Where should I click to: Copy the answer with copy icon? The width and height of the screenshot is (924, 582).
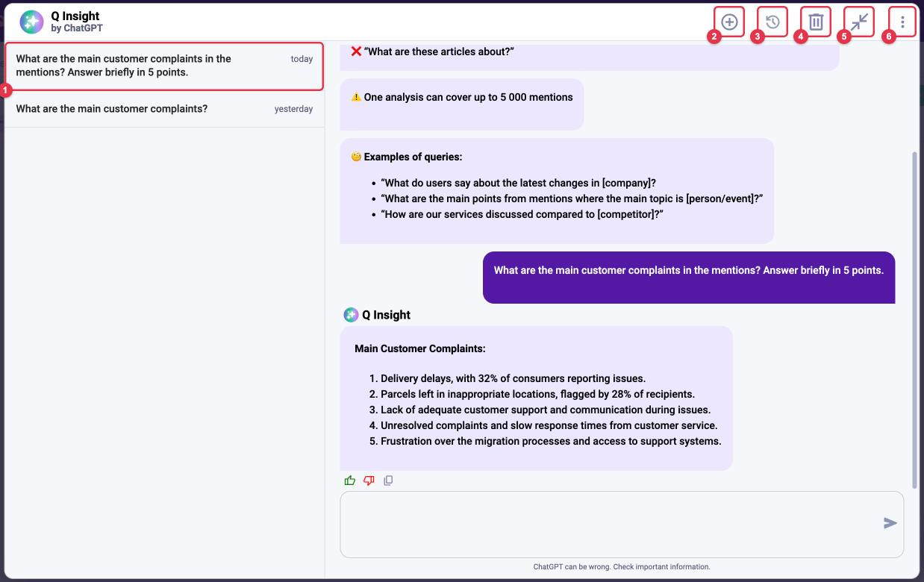point(388,481)
